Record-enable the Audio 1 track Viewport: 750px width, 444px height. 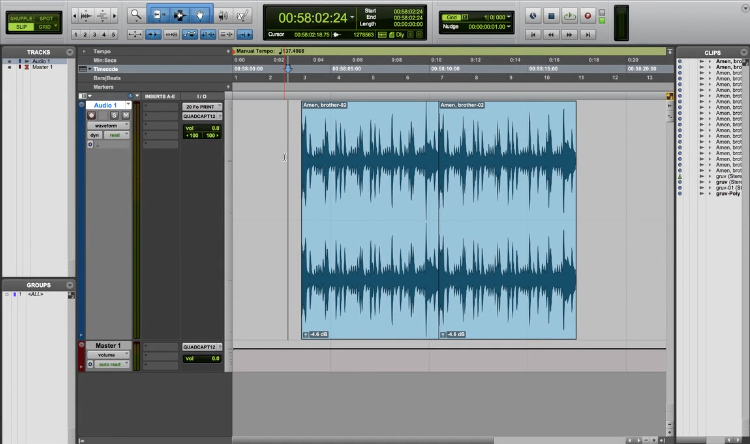[x=91, y=115]
